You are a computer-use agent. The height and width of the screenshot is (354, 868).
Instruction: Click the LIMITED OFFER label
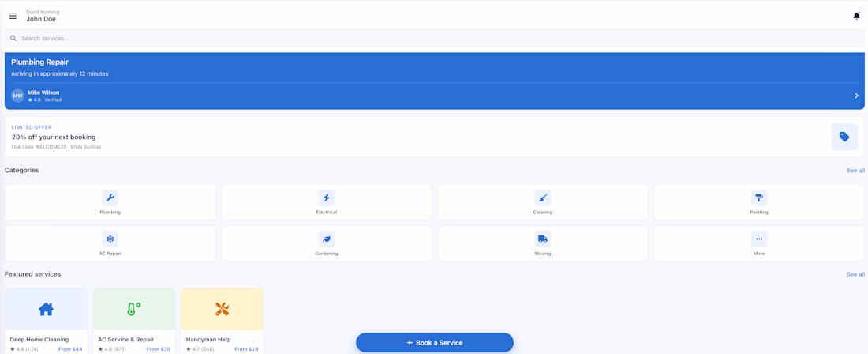(32, 127)
